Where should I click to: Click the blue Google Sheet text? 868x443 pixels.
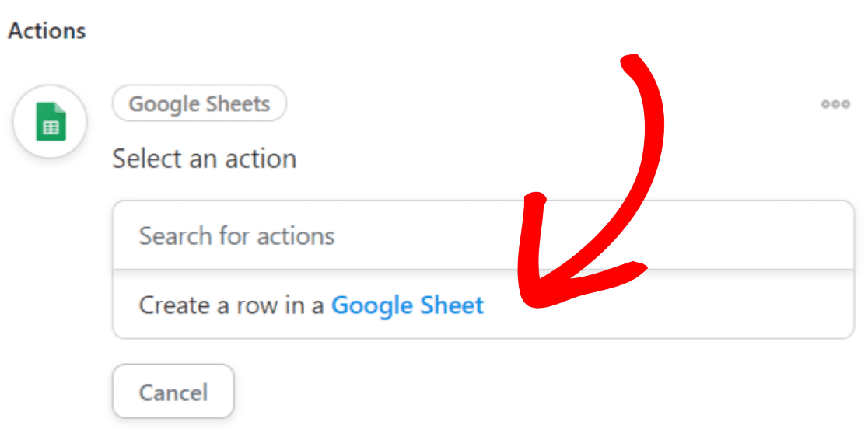[x=408, y=305]
